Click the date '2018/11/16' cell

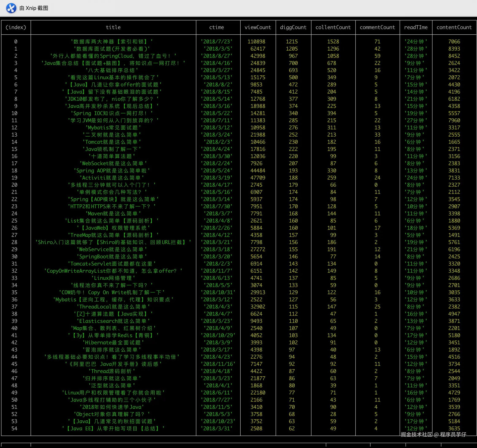(218, 364)
